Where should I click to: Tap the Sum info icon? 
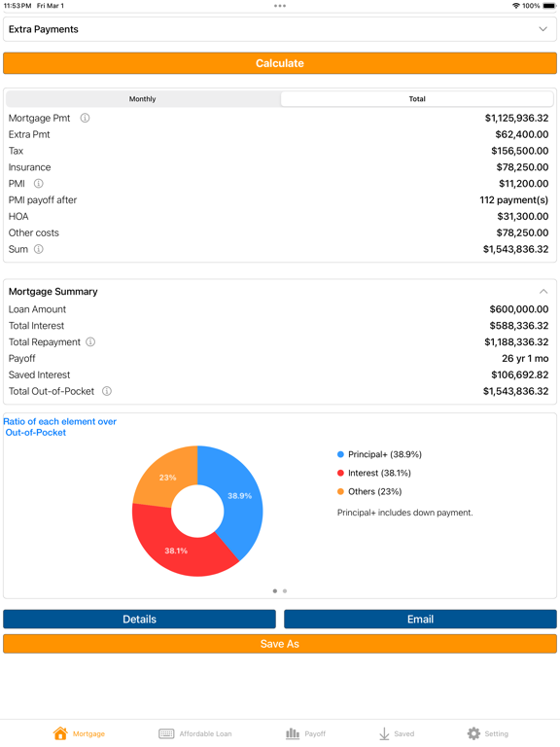tap(39, 249)
